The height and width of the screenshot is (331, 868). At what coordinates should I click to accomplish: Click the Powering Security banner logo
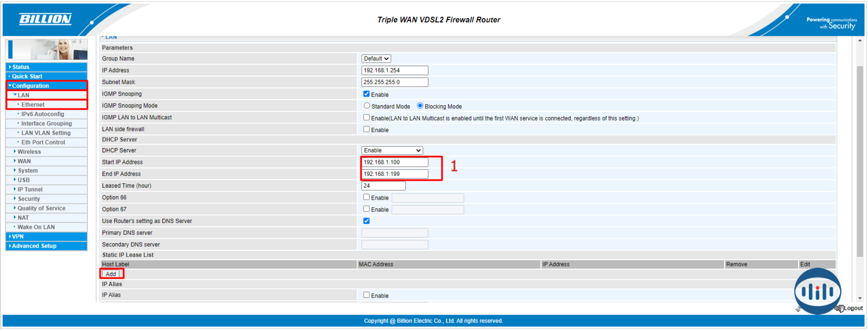coord(831,23)
